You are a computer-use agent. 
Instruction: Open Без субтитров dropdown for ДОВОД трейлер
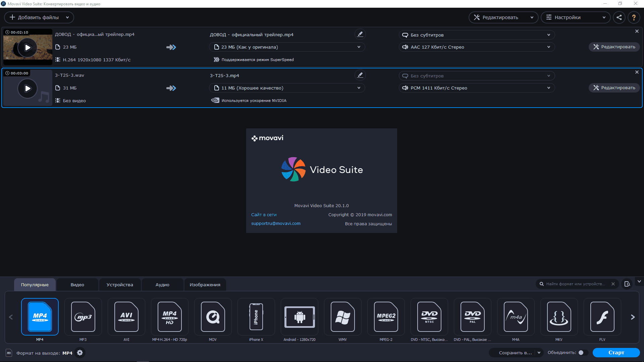point(477,35)
